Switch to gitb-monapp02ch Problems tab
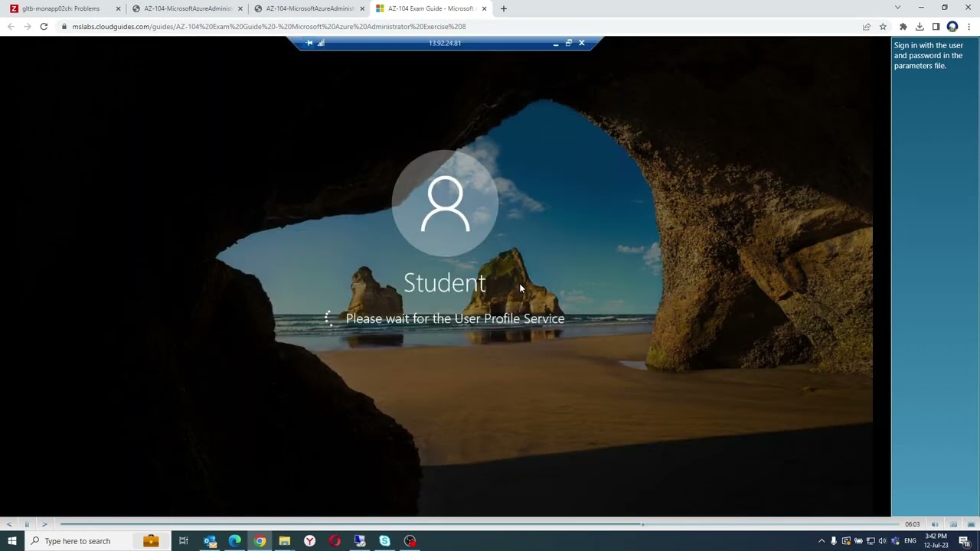 point(63,8)
